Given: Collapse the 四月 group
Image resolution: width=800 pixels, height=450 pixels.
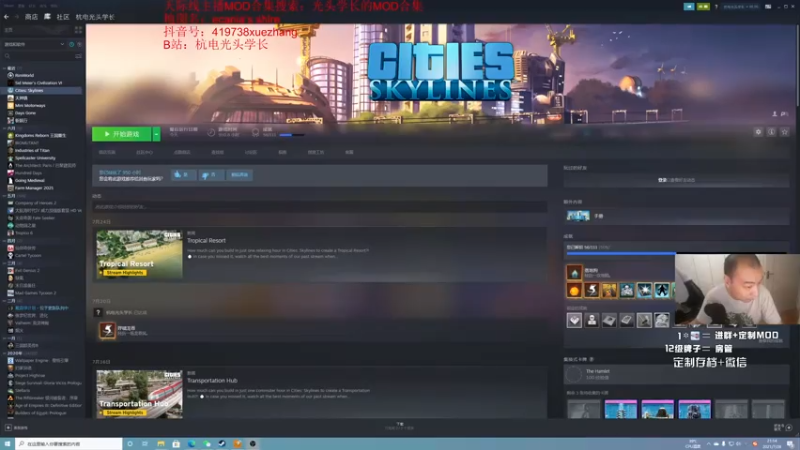Looking at the screenshot, I should (5, 240).
